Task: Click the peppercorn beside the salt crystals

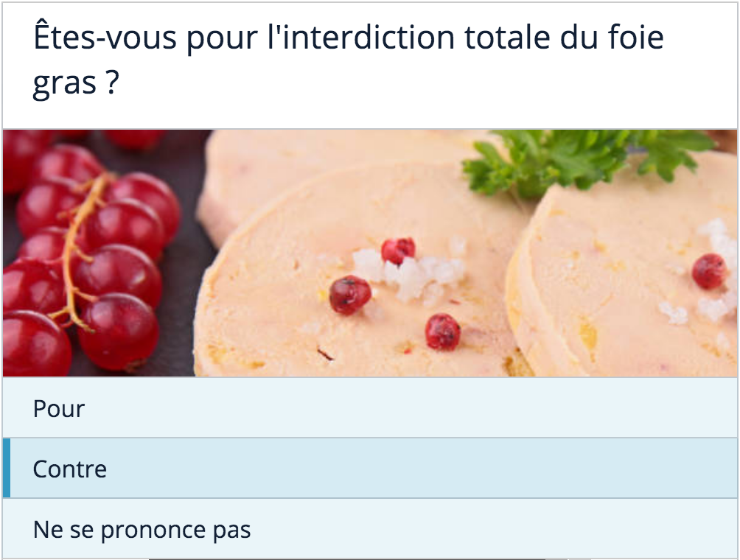Action: coord(398,251)
